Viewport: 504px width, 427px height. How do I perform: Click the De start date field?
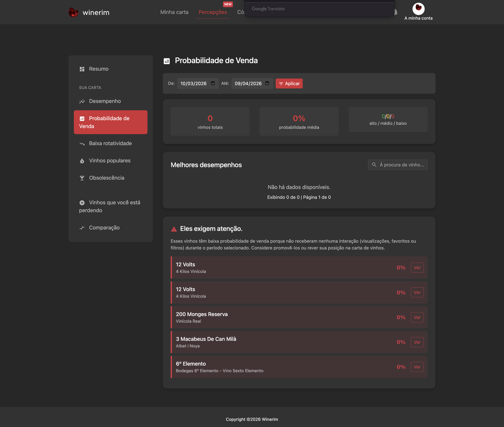click(198, 83)
